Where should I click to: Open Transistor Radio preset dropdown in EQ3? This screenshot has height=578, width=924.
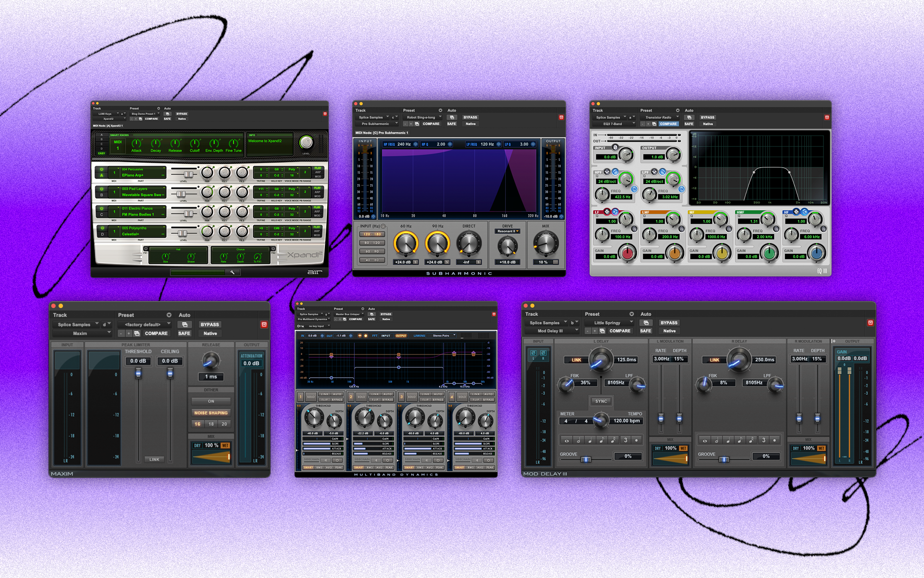[660, 118]
